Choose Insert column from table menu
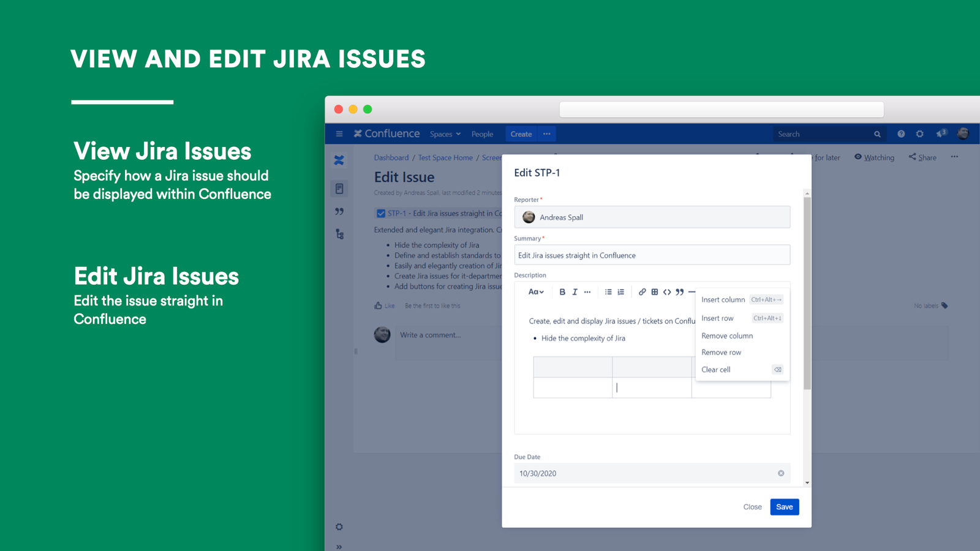Viewport: 980px width, 551px height. (x=742, y=300)
